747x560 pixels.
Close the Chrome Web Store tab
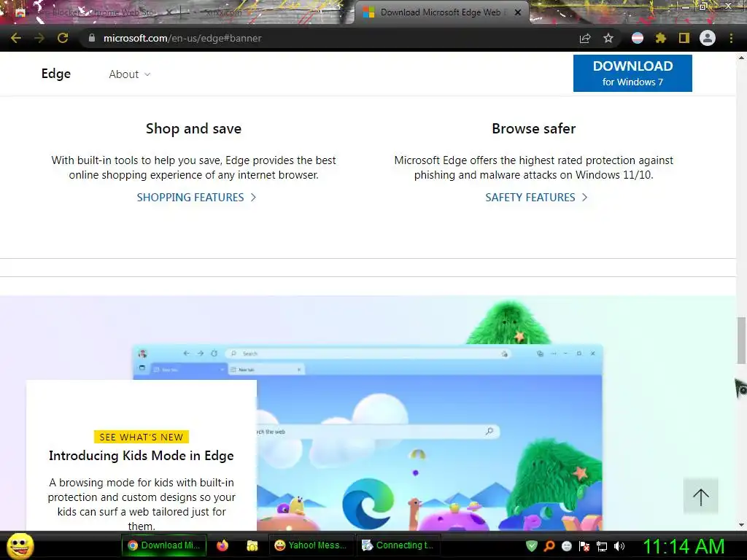[x=169, y=12]
